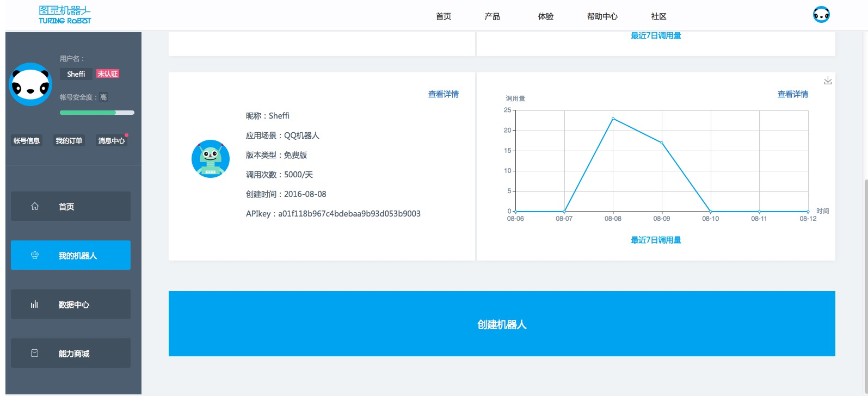Click 帐号信息 button

27,140
